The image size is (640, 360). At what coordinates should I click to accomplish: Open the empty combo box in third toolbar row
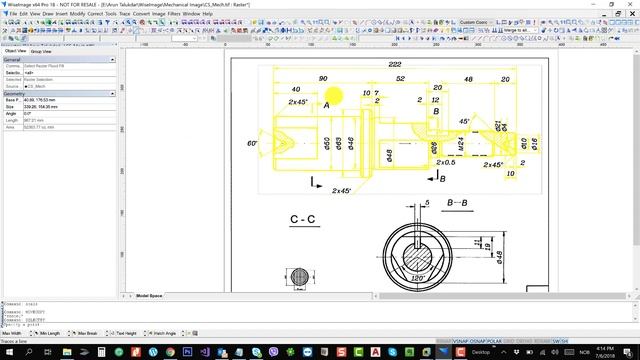[x=184, y=38]
